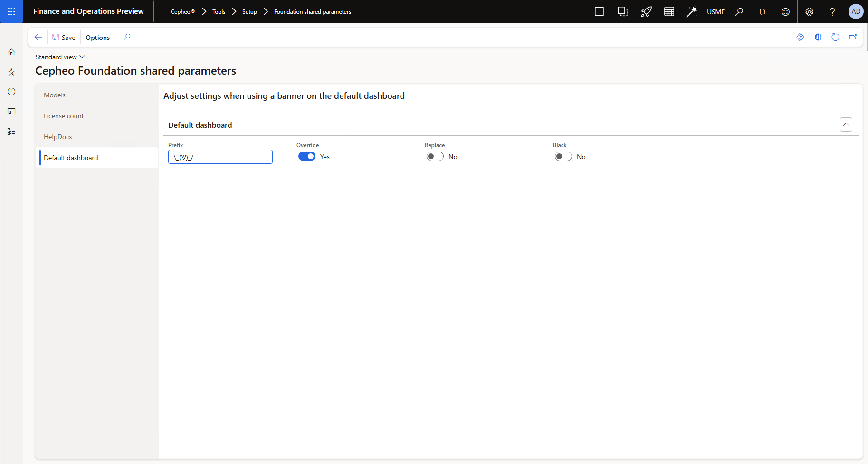Expand the left navigation pane

point(11,33)
